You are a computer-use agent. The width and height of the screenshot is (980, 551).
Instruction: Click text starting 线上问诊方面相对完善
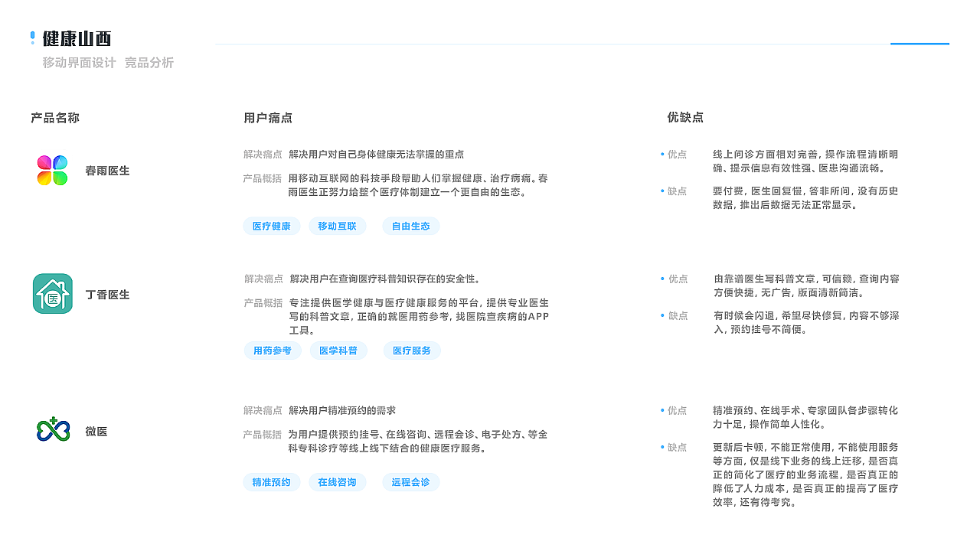[805, 161]
